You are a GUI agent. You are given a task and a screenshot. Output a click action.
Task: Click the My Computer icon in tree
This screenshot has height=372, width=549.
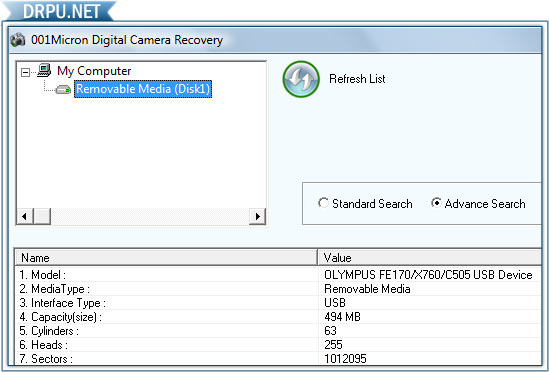pos(44,71)
